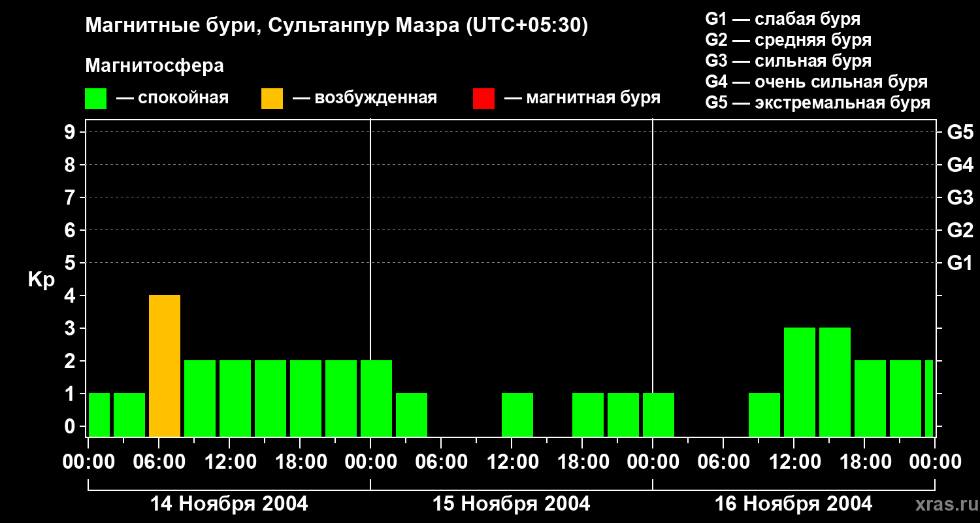Click the Kp 1 bar before 12:00 on 16 Ноября
The image size is (980, 523).
[764, 415]
